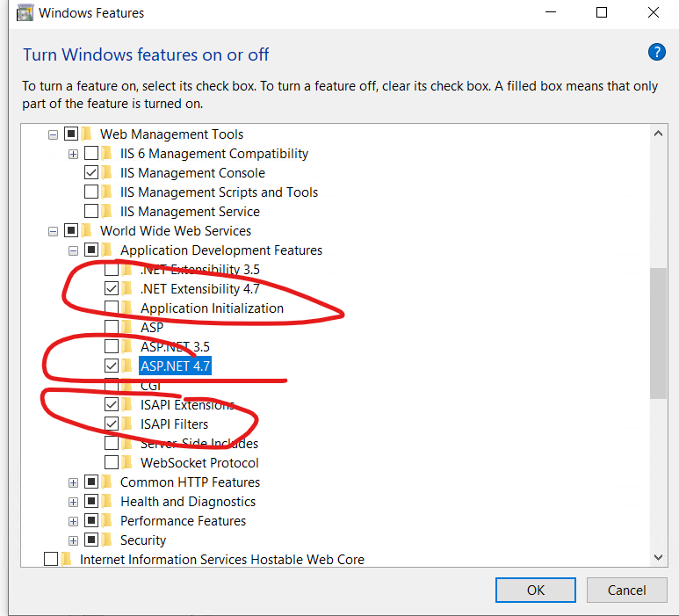The image size is (679, 616).
Task: Minimize the Windows Features window
Action: [551, 12]
